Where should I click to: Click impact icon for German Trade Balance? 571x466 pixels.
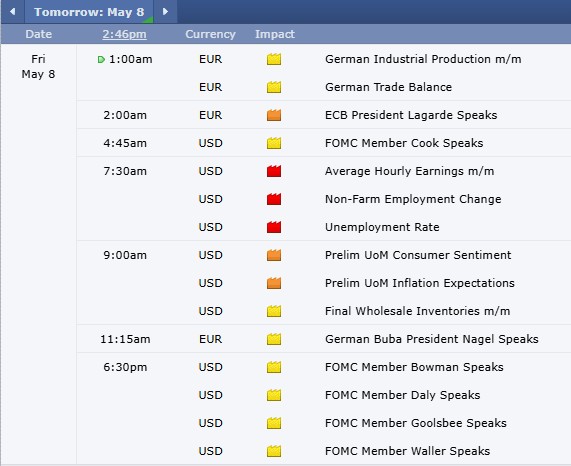coord(274,87)
